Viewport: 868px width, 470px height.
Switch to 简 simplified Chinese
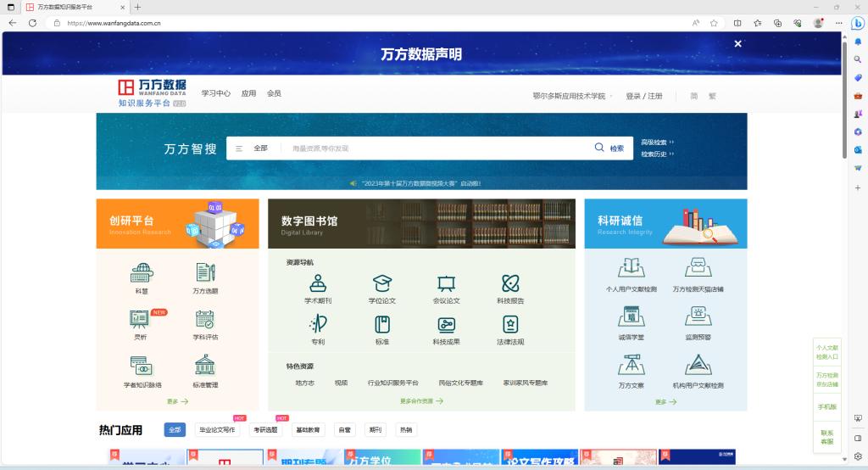click(x=693, y=96)
